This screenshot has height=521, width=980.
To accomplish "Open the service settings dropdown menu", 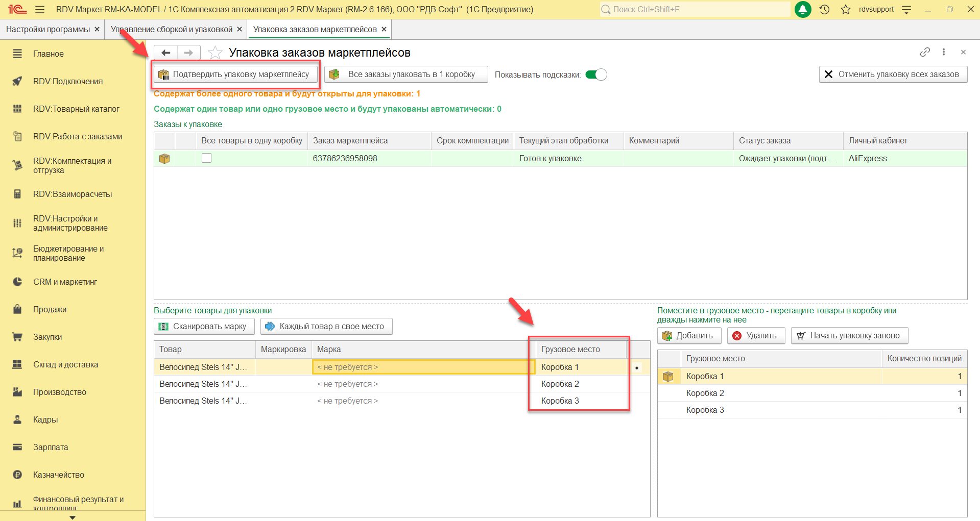I will click(x=906, y=10).
